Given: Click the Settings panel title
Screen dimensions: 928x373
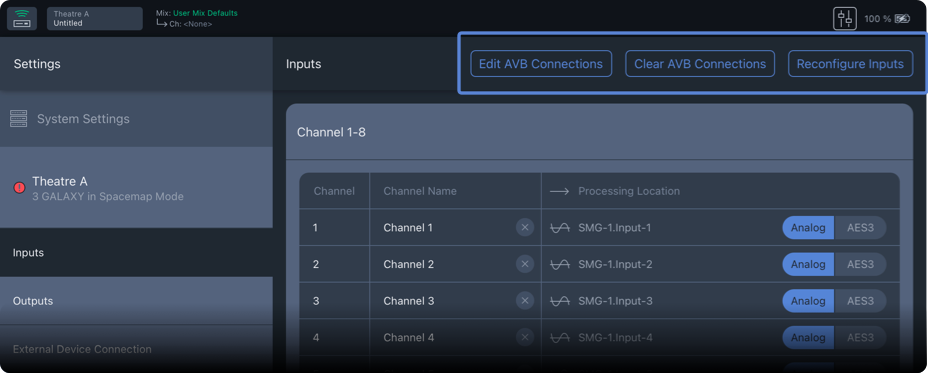Looking at the screenshot, I should click(x=37, y=64).
